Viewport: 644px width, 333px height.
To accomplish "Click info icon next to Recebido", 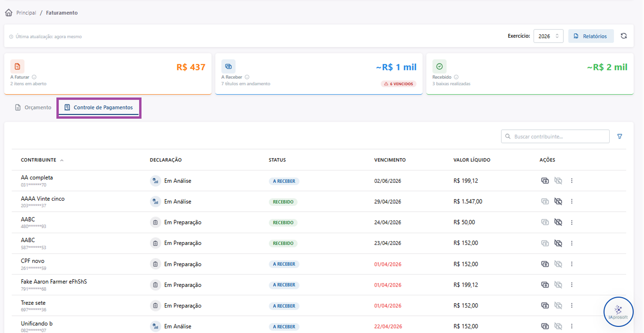I will coord(456,77).
